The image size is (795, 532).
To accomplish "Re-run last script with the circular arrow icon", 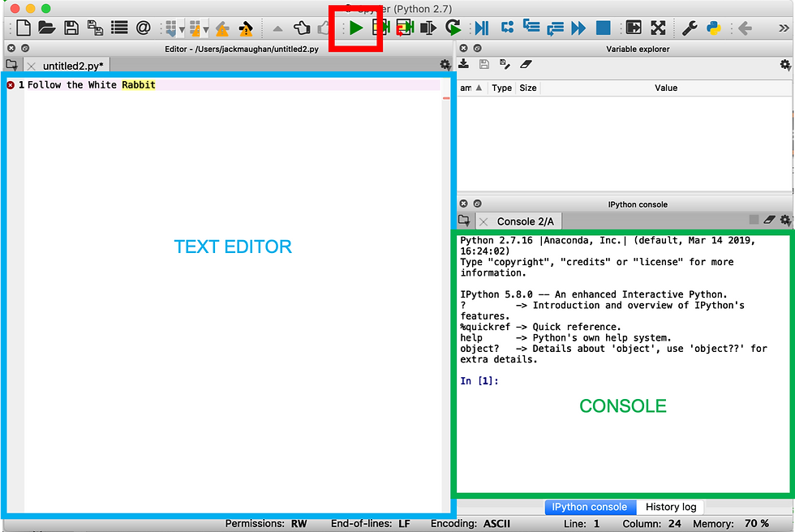I will (x=453, y=28).
